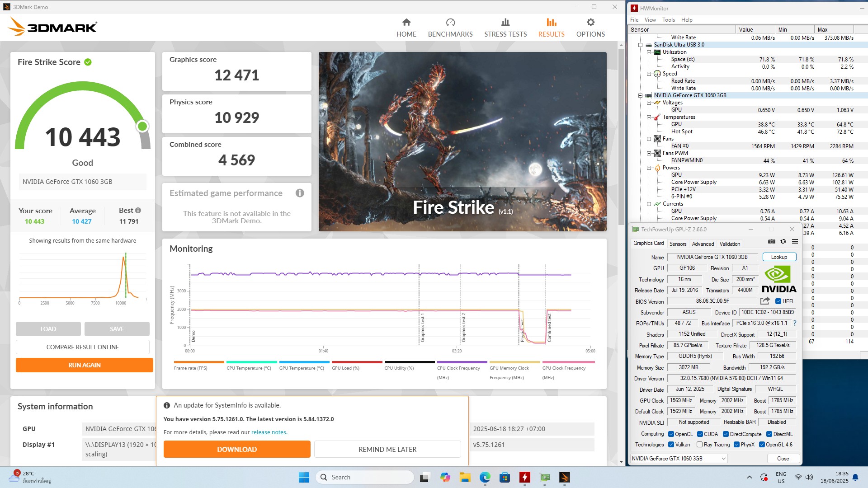Open HWMonitor View menu
The height and width of the screenshot is (488, 868).
coord(650,20)
